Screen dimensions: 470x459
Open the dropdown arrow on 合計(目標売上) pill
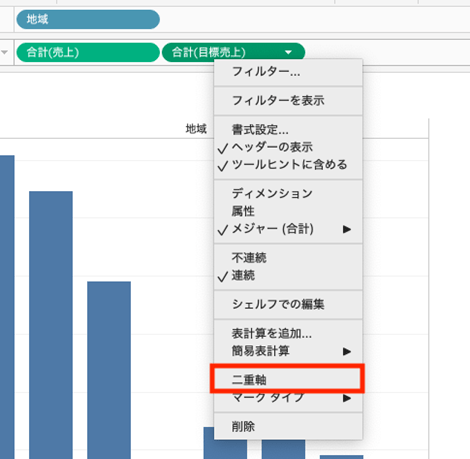(288, 52)
